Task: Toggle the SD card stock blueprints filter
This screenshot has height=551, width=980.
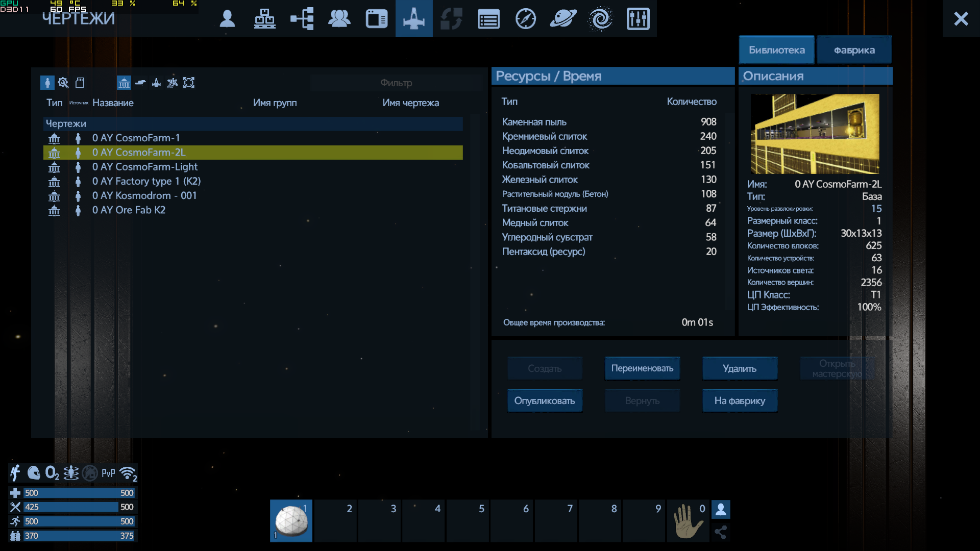Action: click(x=80, y=83)
